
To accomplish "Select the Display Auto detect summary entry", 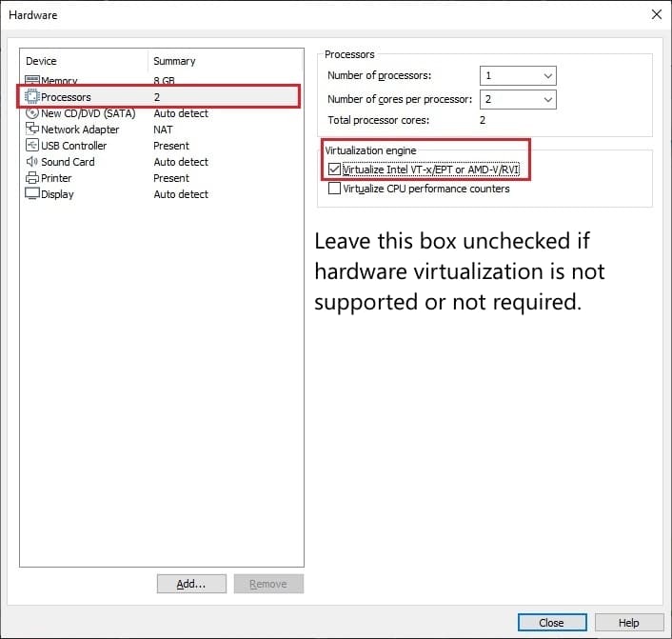I will point(181,194).
